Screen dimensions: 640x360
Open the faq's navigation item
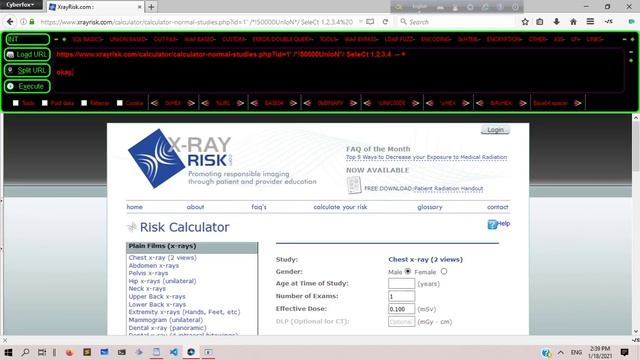259,207
